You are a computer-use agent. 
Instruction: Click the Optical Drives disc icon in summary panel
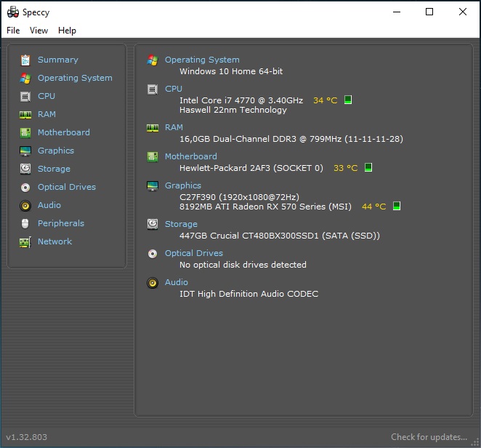(x=153, y=254)
